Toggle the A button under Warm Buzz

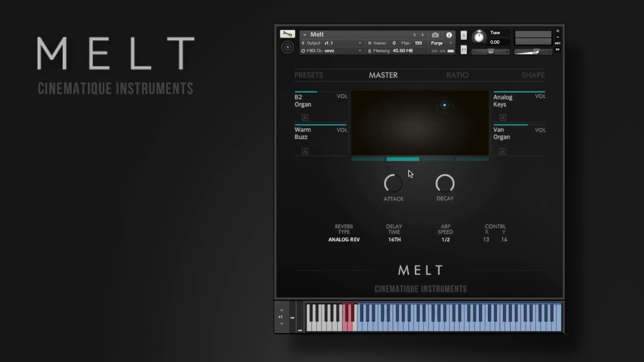point(305,151)
